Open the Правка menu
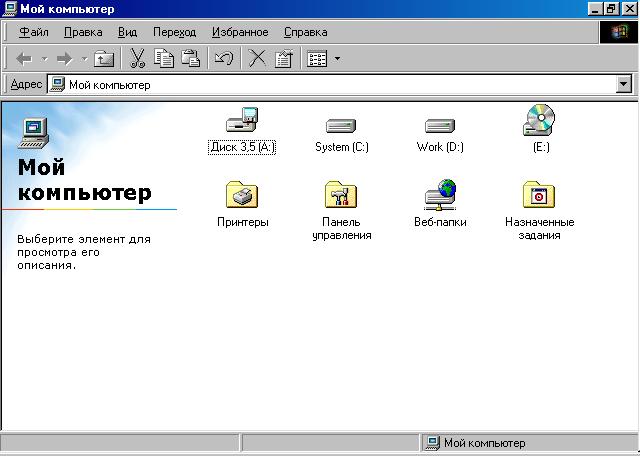Image resolution: width=640 pixels, height=456 pixels. point(83,32)
